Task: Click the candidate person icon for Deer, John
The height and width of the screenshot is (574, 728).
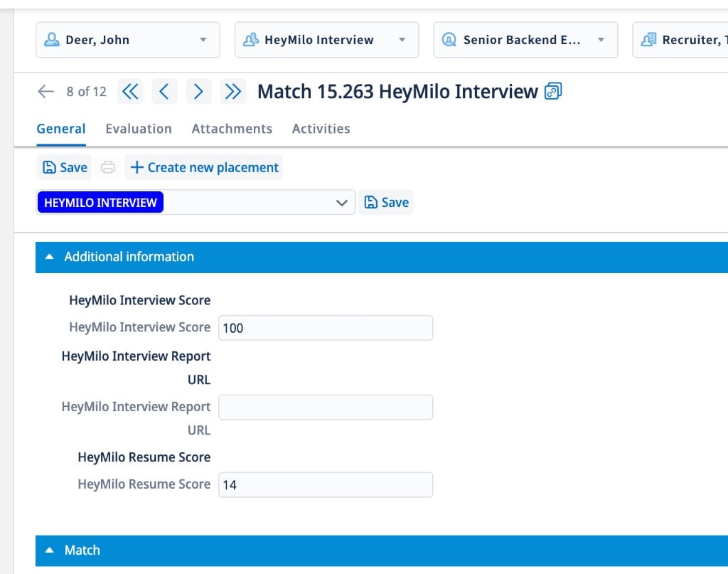Action: click(51, 39)
